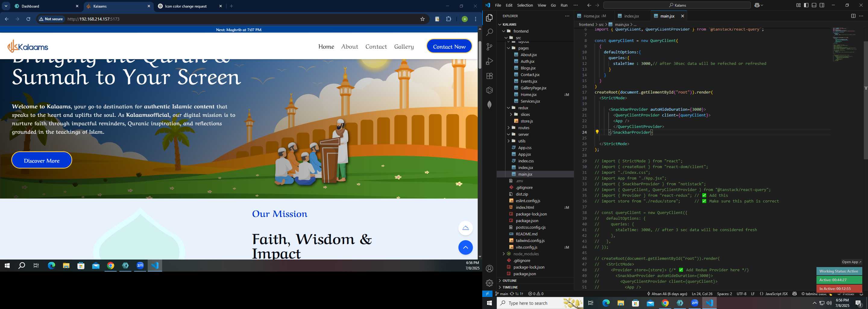The image size is (868, 309).
Task: Open the Windows notification center icon
Action: pos(859,303)
